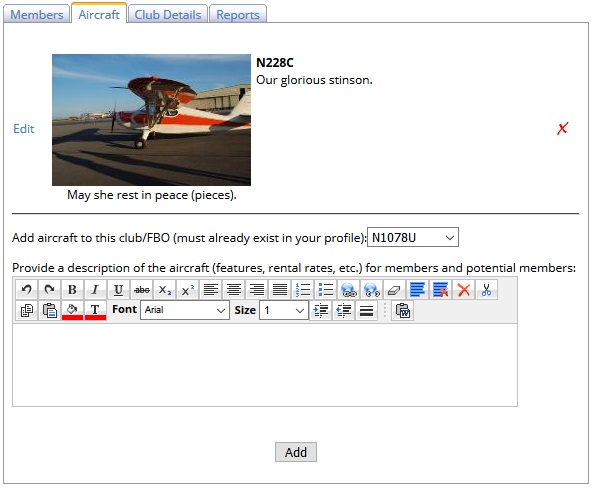Open the Font dropdown showing Arial
Viewport: 593px width, 488px height.
[185, 310]
